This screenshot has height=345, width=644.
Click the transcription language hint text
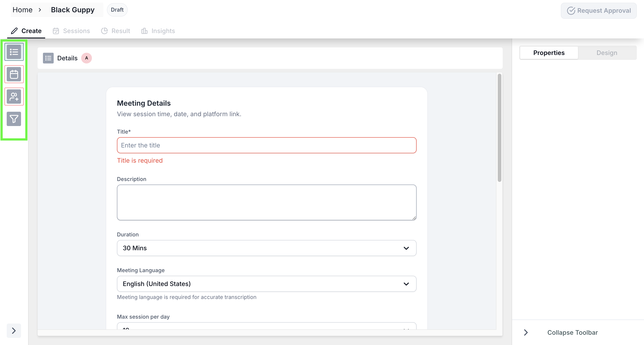point(186,297)
